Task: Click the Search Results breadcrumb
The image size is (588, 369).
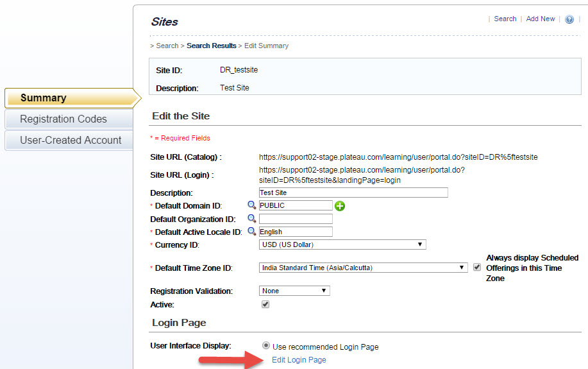Action: [212, 46]
